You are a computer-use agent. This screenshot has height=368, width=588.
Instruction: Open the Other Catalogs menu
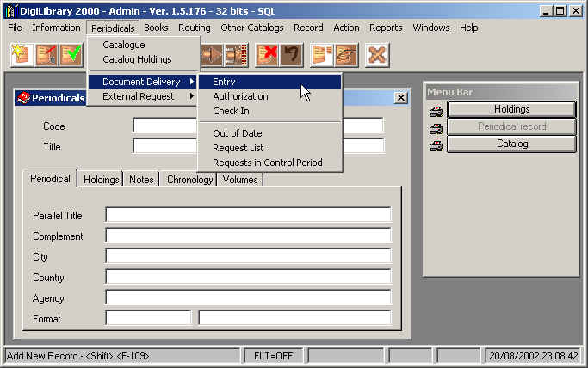(x=252, y=28)
